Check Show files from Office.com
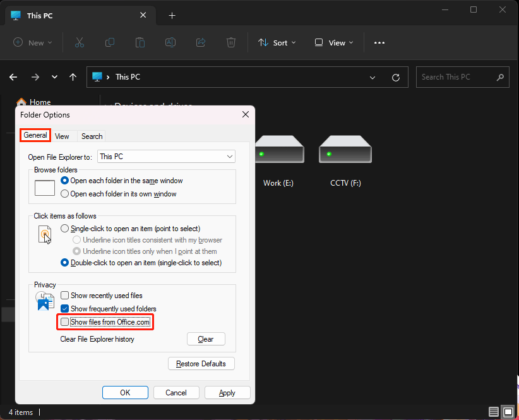Viewport: 519px width, 420px height. click(65, 321)
